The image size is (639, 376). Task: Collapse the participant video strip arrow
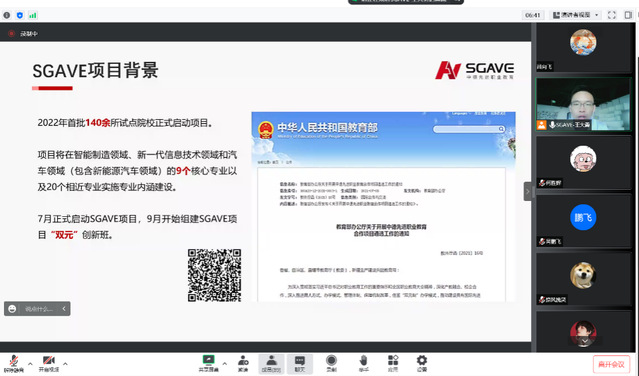point(527,191)
